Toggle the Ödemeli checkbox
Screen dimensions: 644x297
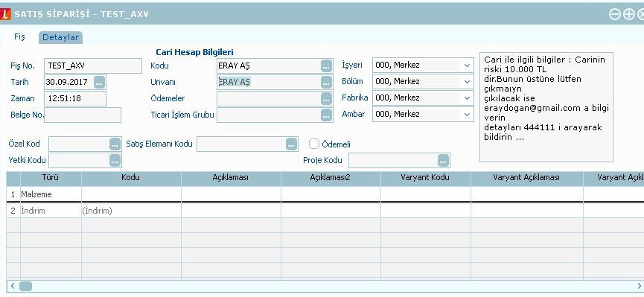click(314, 144)
